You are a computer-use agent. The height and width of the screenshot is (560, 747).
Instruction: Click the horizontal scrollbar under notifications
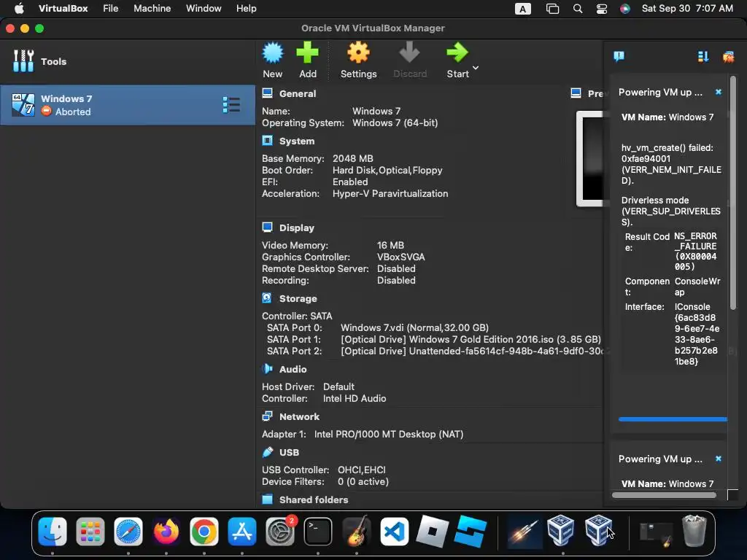664,495
